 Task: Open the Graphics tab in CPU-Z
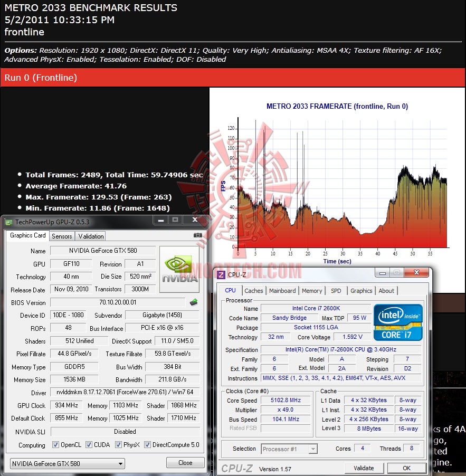click(362, 291)
